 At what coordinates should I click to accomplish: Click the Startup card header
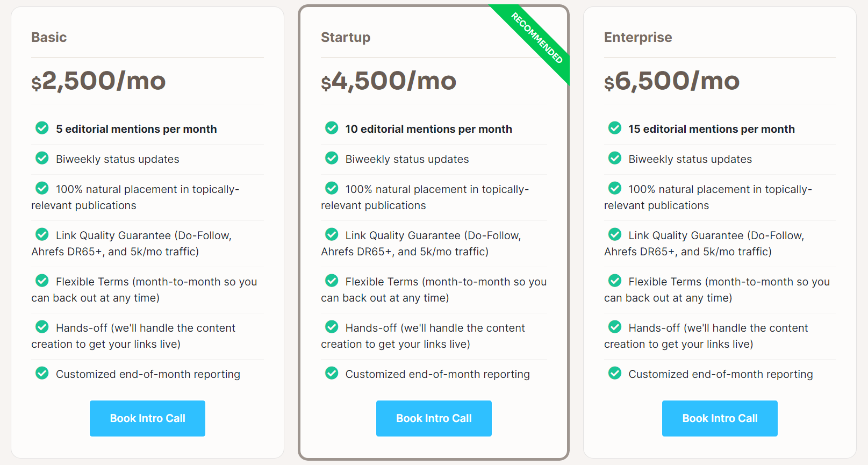point(346,37)
